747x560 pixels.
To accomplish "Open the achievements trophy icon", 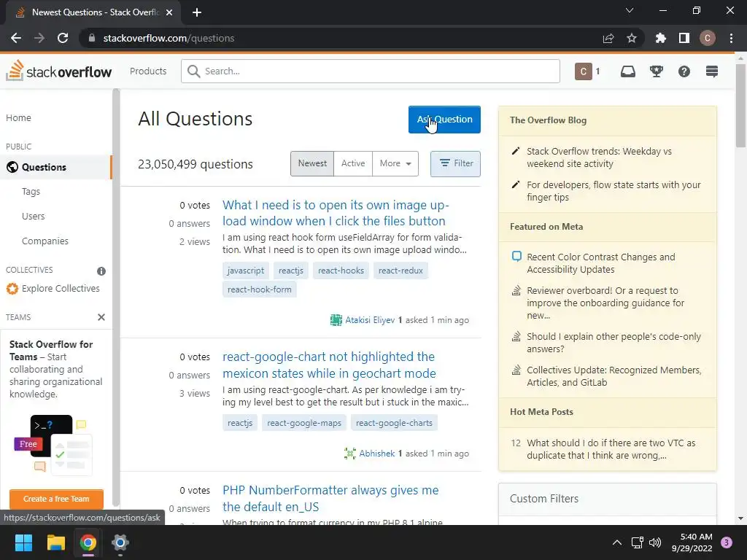I will (x=656, y=71).
